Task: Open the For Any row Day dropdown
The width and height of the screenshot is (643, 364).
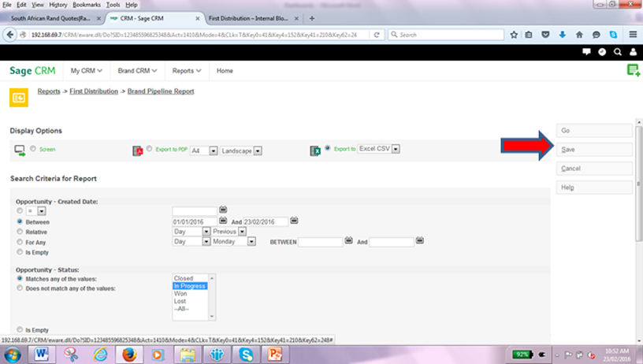Action: [191, 241]
